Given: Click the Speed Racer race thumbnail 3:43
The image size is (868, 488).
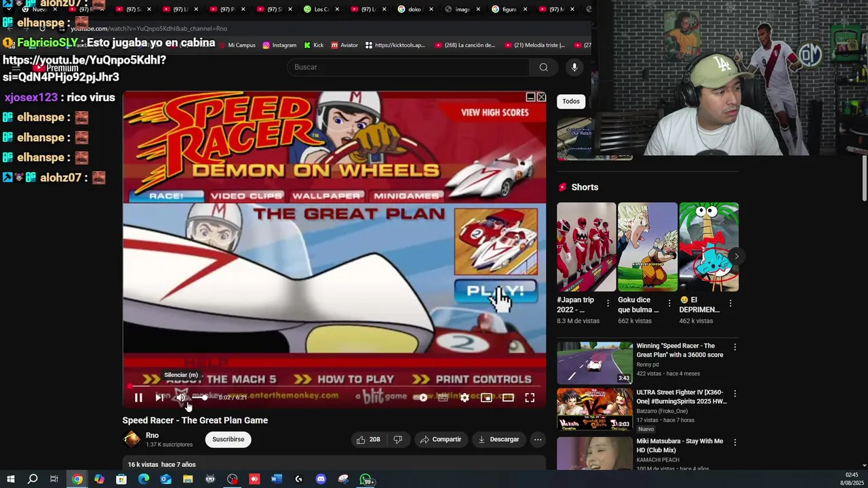Looking at the screenshot, I should [x=595, y=363].
